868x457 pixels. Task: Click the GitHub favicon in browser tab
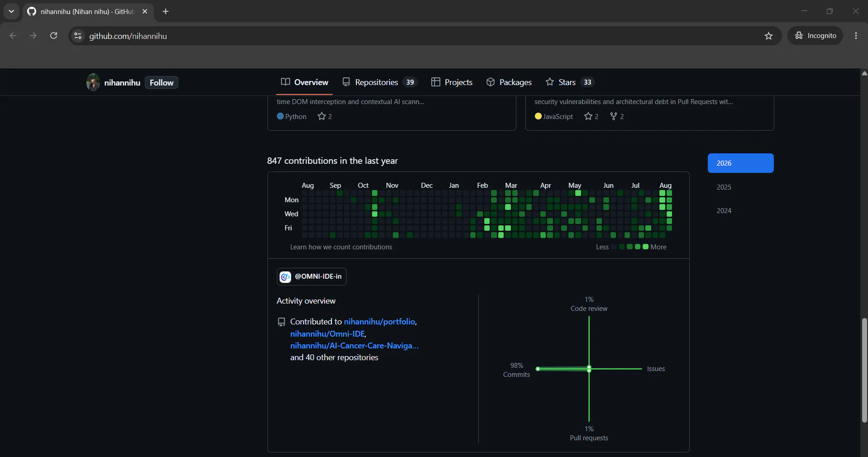click(x=32, y=11)
